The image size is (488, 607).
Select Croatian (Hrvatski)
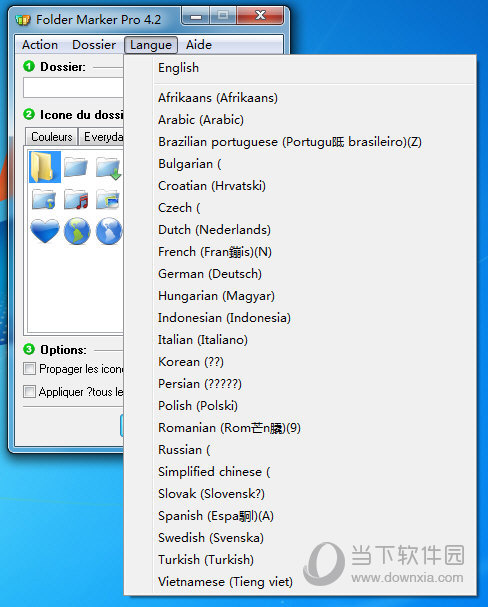pyautogui.click(x=300, y=186)
